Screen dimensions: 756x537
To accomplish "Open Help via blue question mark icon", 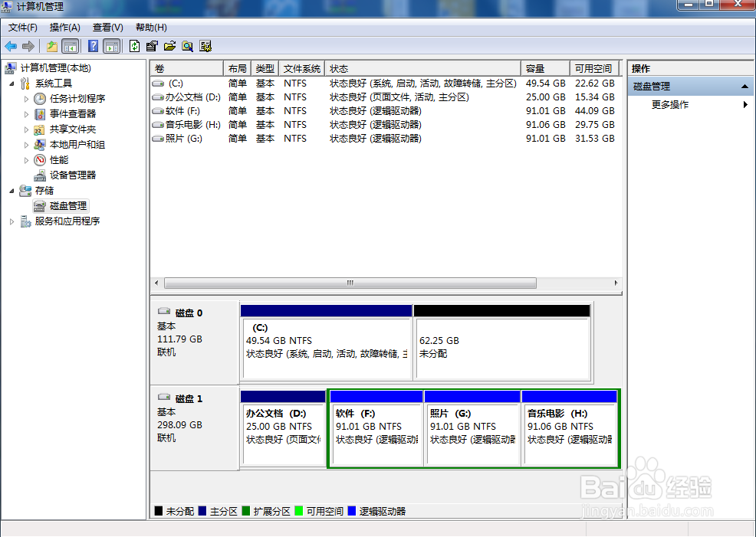I will [x=93, y=46].
